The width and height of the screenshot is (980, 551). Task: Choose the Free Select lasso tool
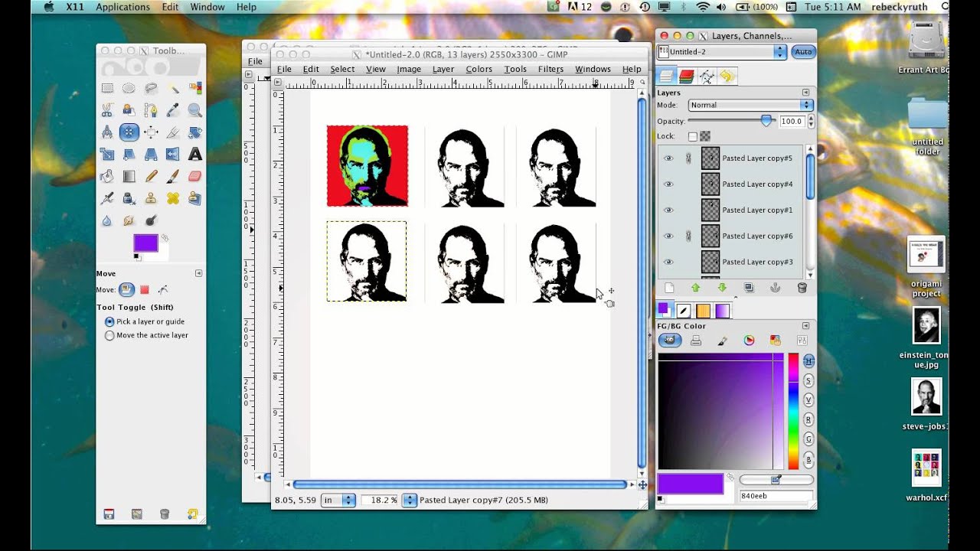(151, 88)
